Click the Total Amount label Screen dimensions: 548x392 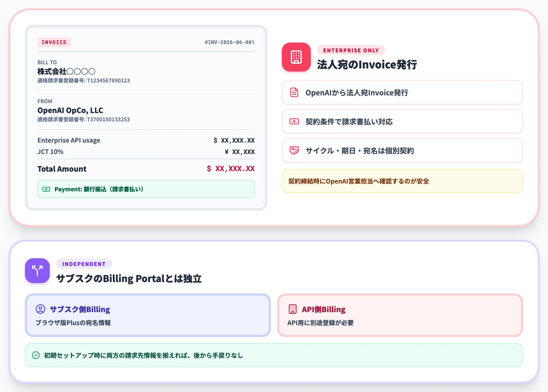coord(62,169)
